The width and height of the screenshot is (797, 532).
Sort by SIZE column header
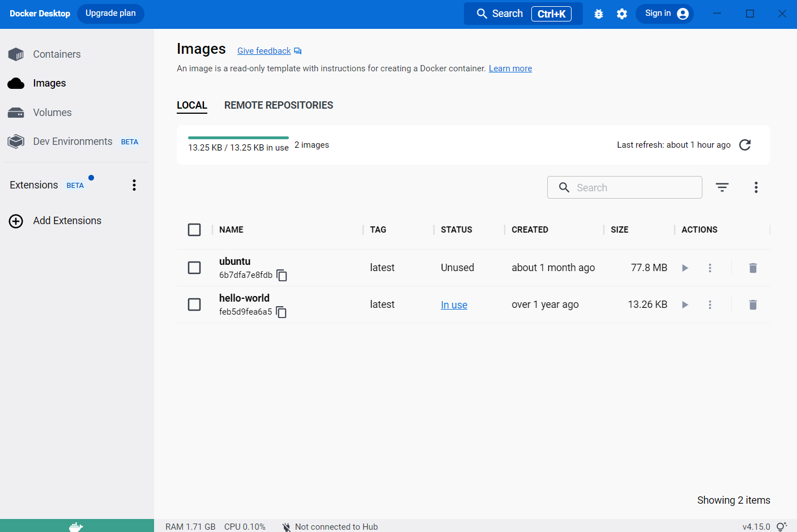coord(619,230)
